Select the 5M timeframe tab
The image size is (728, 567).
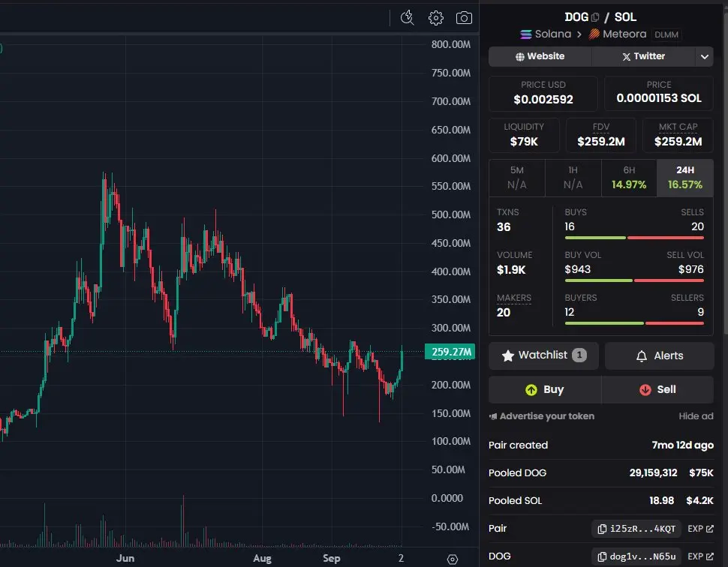tap(517, 178)
